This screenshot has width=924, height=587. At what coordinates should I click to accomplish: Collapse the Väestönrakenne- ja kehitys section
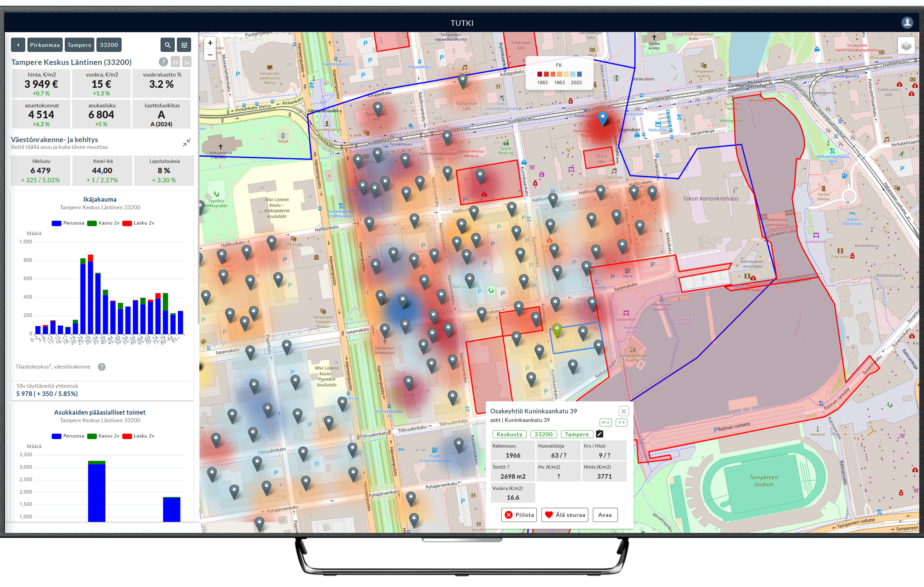[186, 143]
